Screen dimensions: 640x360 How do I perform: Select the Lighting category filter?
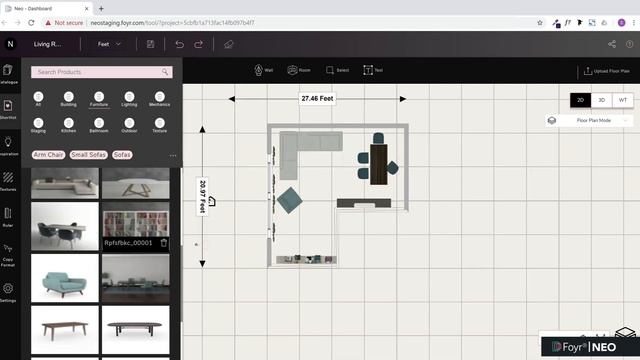coord(129,99)
